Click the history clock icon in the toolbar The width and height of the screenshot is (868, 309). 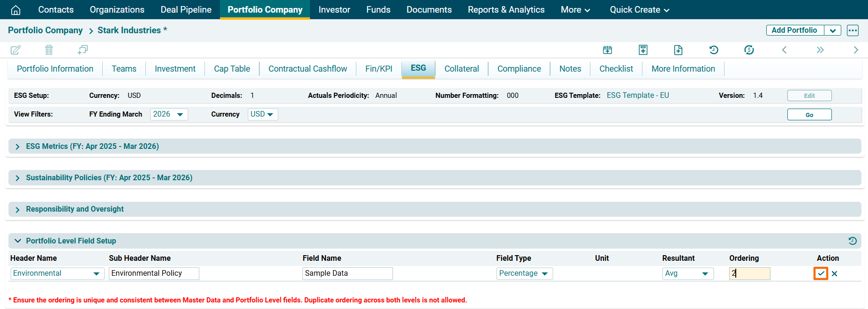pyautogui.click(x=714, y=50)
